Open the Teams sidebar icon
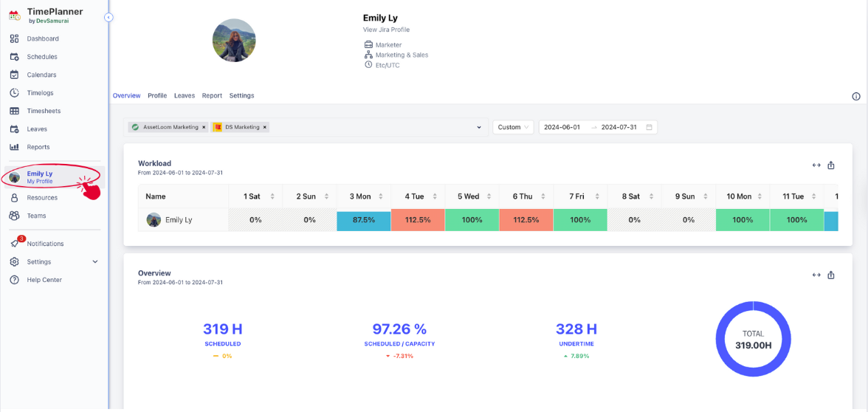This screenshot has width=868, height=412. [x=14, y=216]
